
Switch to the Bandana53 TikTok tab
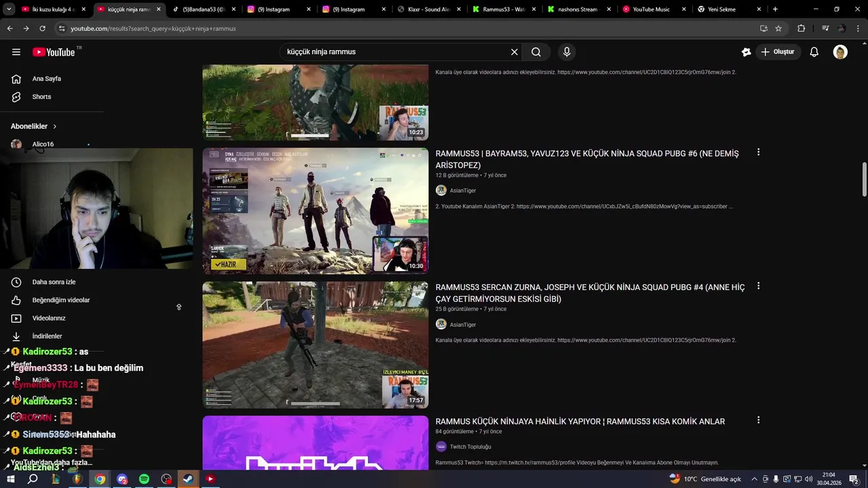pyautogui.click(x=203, y=9)
